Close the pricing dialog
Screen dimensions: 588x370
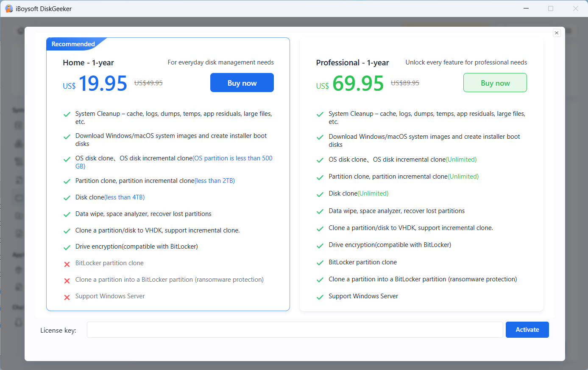[557, 33]
